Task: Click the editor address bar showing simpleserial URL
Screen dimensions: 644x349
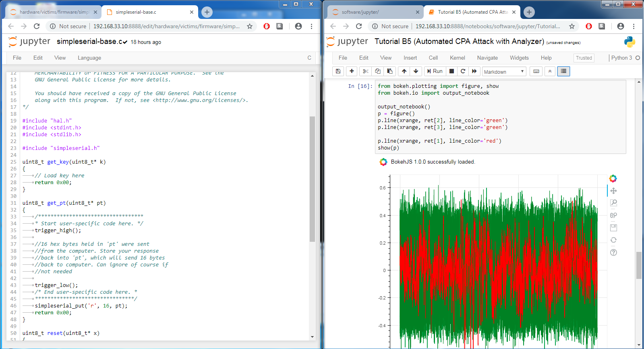Action: click(x=166, y=26)
